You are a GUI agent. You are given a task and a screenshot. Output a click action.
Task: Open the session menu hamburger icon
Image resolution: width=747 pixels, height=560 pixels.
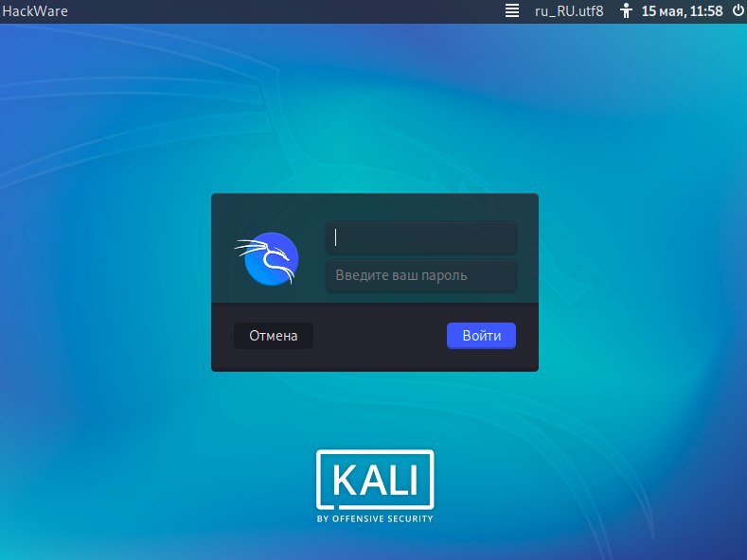click(x=512, y=11)
